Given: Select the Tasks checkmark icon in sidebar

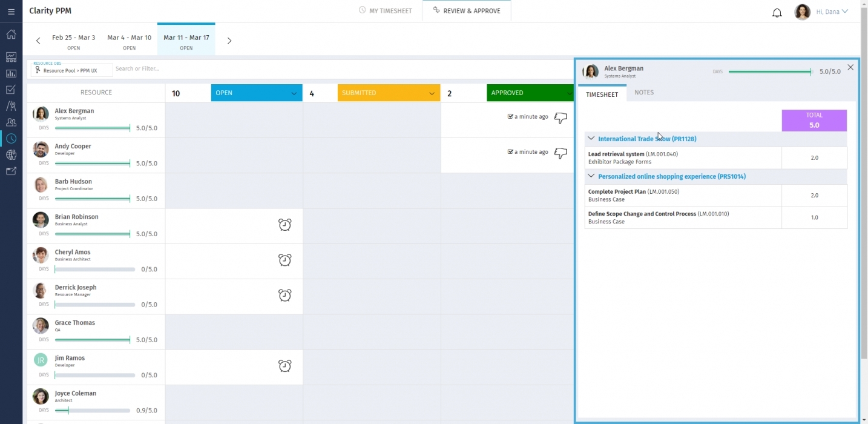Looking at the screenshot, I should click(11, 90).
